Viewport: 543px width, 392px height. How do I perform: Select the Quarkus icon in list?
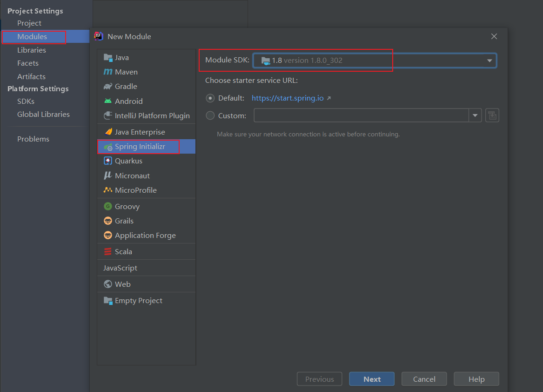pyautogui.click(x=108, y=161)
